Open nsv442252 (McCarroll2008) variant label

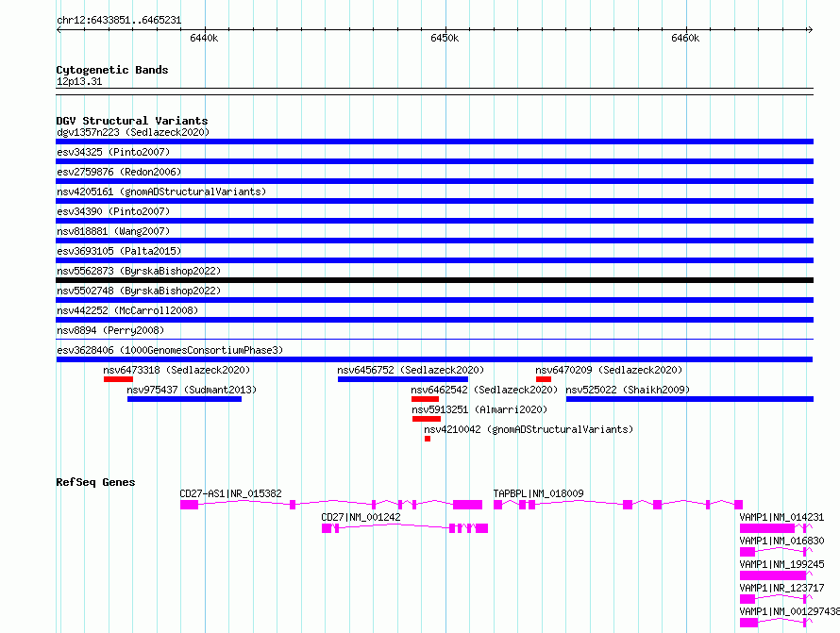coord(127,310)
